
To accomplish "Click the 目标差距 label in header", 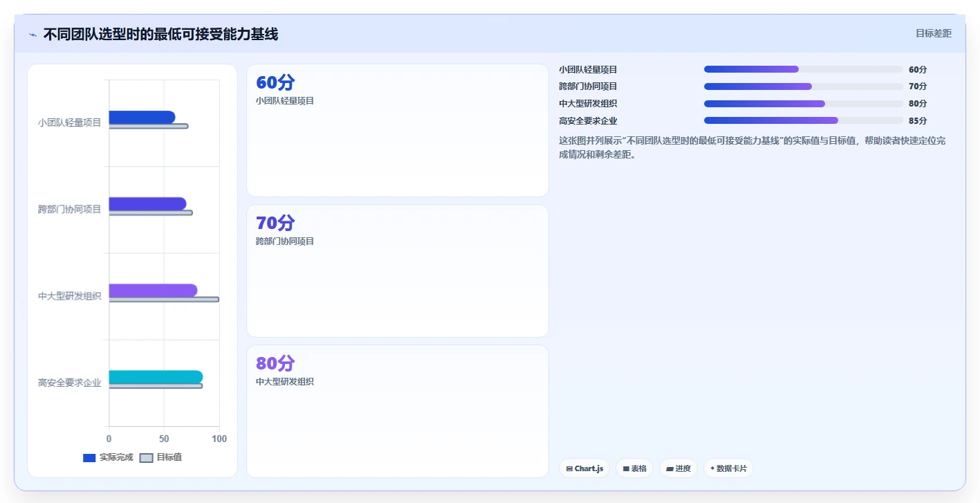I will 933,33.
